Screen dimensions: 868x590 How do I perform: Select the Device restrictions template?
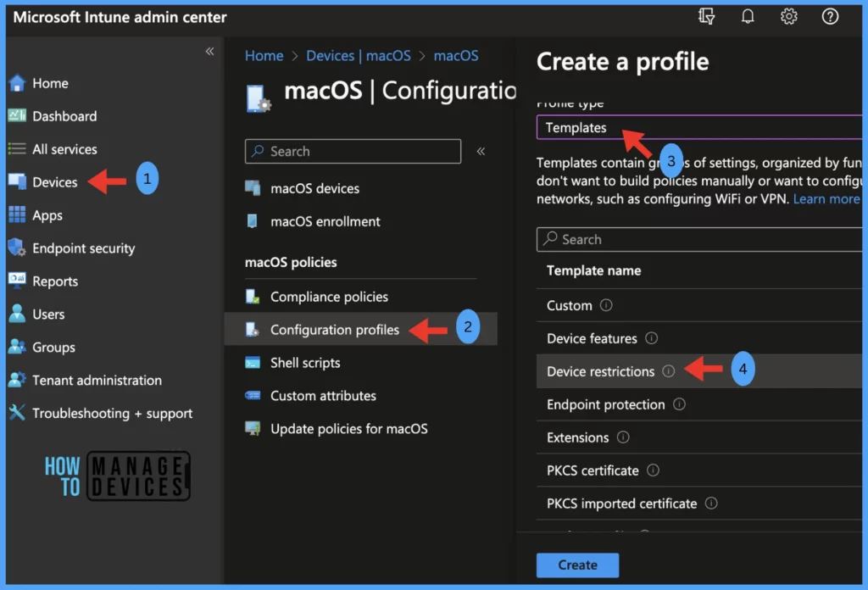(699, 370)
